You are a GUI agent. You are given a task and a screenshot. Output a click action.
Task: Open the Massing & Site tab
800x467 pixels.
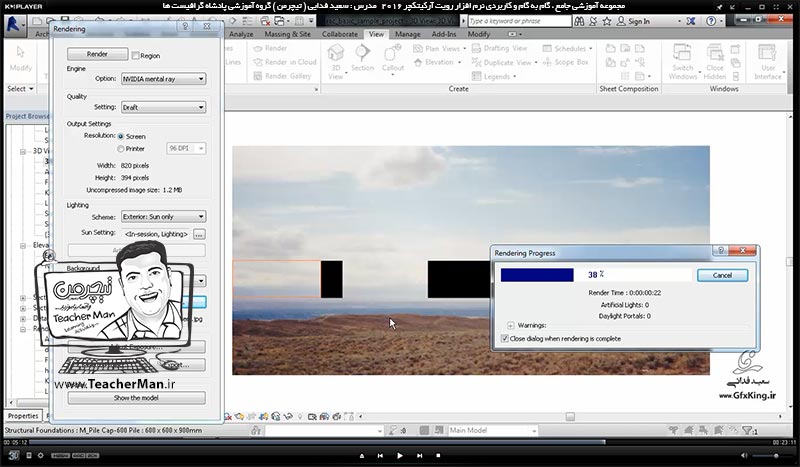pyautogui.click(x=287, y=34)
